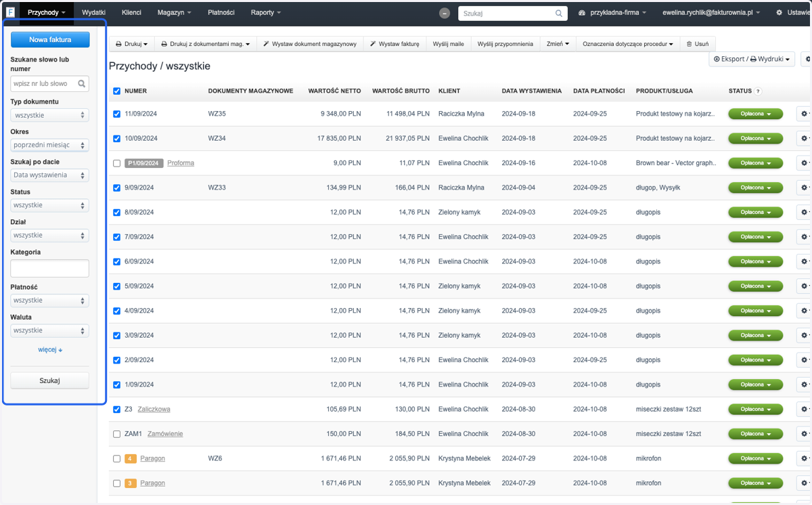Uncheck the checkbox for invoice 5/09/2024
The width and height of the screenshot is (812, 505).
tap(116, 286)
